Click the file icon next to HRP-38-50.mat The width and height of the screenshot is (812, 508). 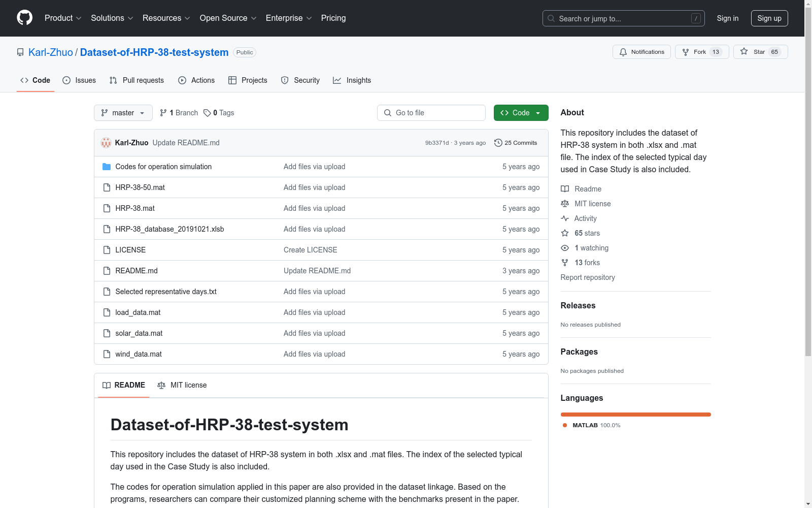(107, 187)
